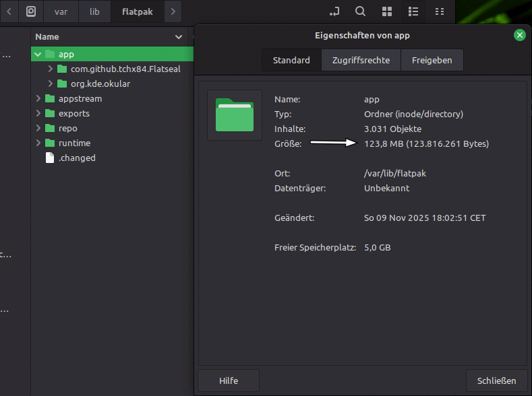Click the com.github.tchx84.Flatseal folder icon
Viewport: 532px width, 396px height.
[x=62, y=69]
